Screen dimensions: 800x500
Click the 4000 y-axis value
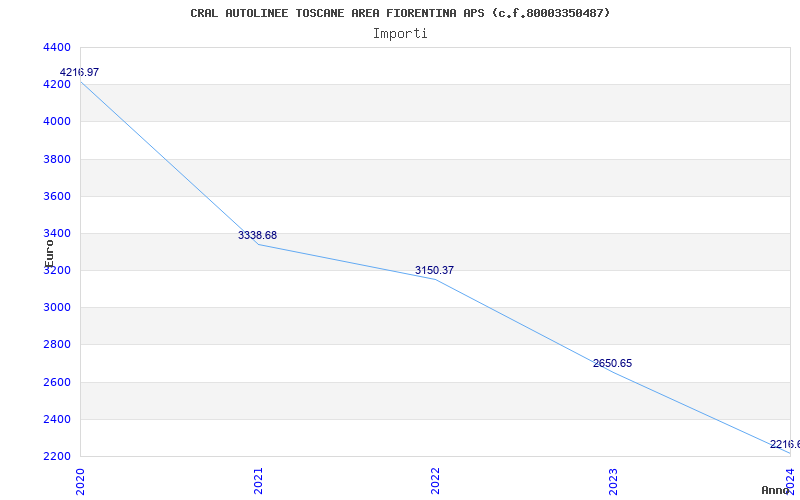tap(58, 121)
